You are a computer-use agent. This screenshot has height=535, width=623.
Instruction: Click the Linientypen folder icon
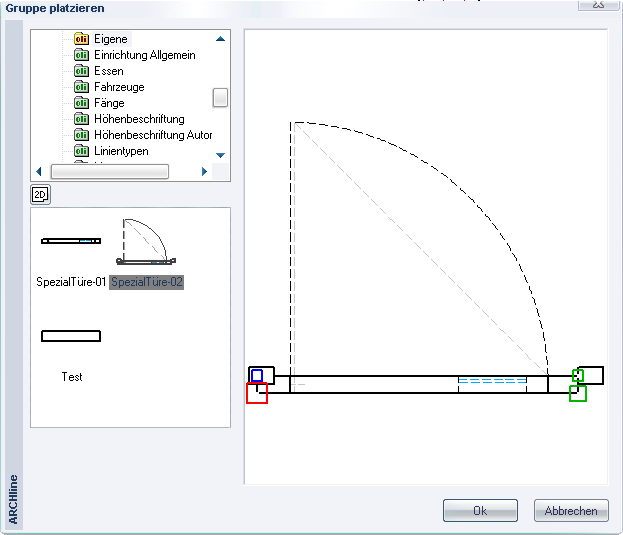pyautogui.click(x=81, y=151)
